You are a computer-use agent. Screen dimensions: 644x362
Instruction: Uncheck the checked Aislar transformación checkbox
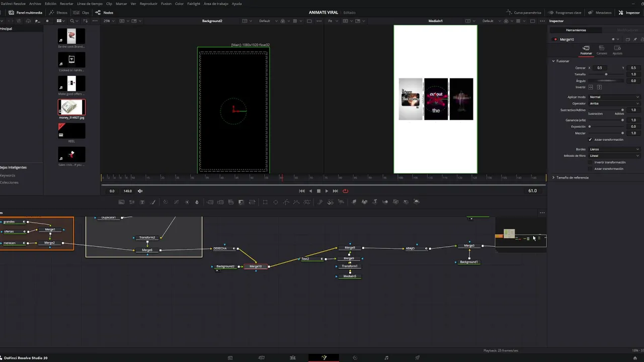coord(591,140)
